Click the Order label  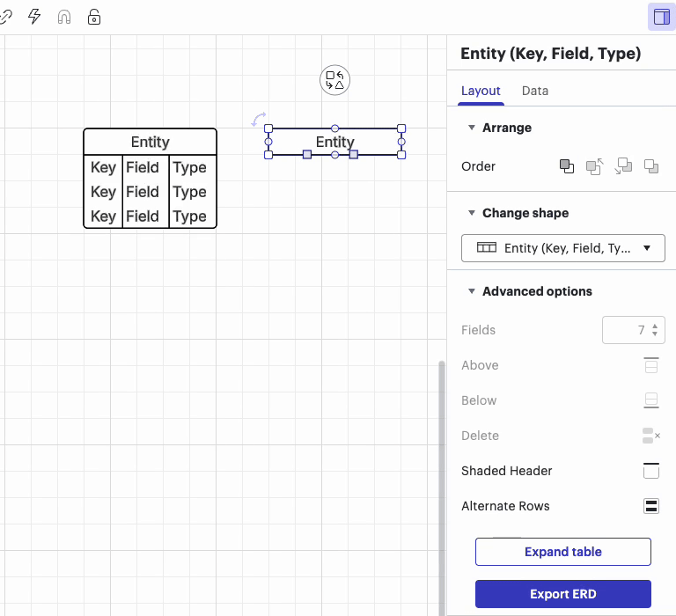[x=478, y=166]
